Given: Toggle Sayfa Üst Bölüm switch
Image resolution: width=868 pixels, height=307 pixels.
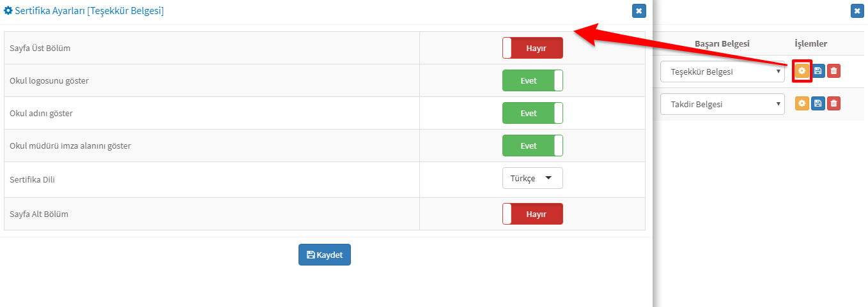Looking at the screenshot, I should point(532,48).
